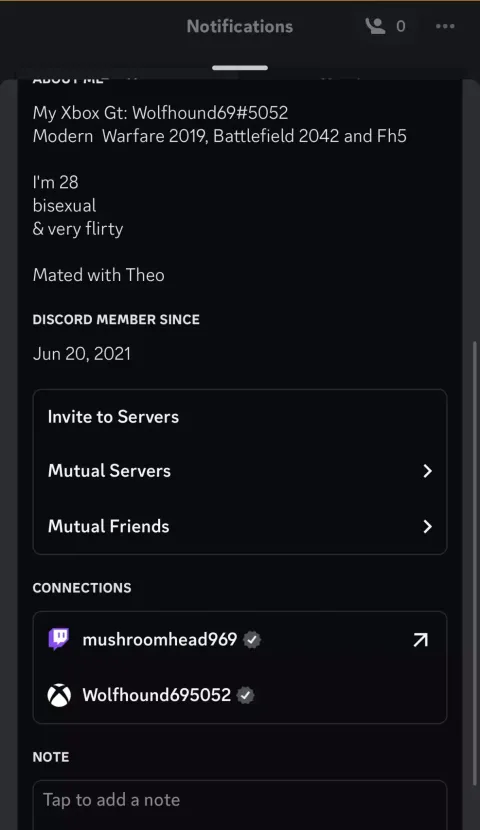This screenshot has height=830, width=480.
Task: Click the Xbox logo beside Wolfhound695052
Action: (x=59, y=695)
